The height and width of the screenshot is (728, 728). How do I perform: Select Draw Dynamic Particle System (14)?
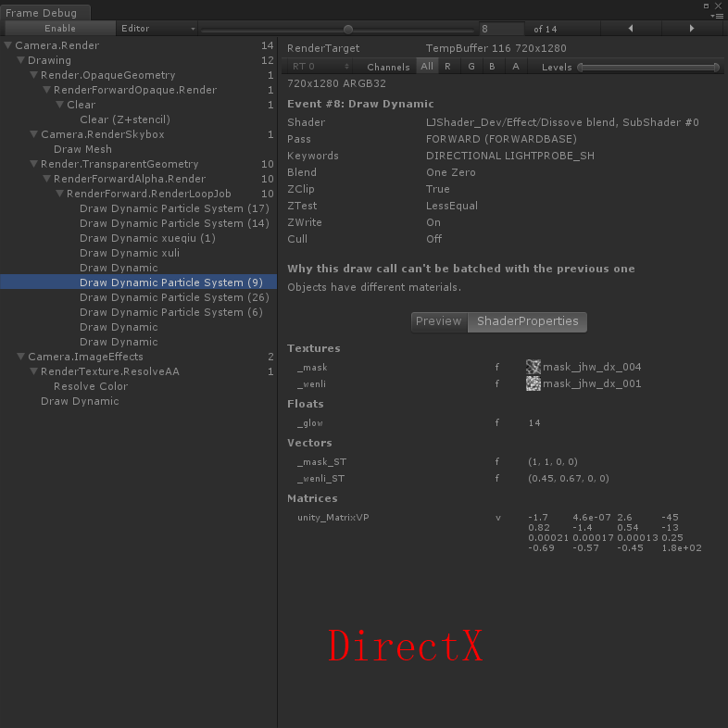point(174,223)
